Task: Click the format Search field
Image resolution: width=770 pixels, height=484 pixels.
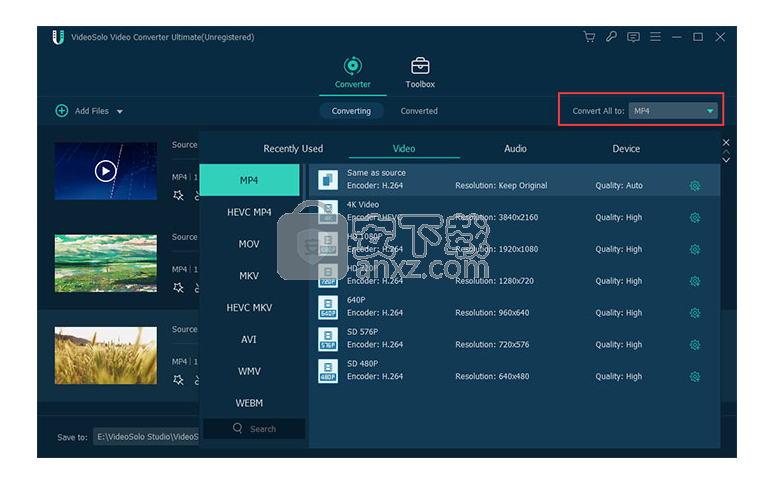Action: [x=254, y=429]
